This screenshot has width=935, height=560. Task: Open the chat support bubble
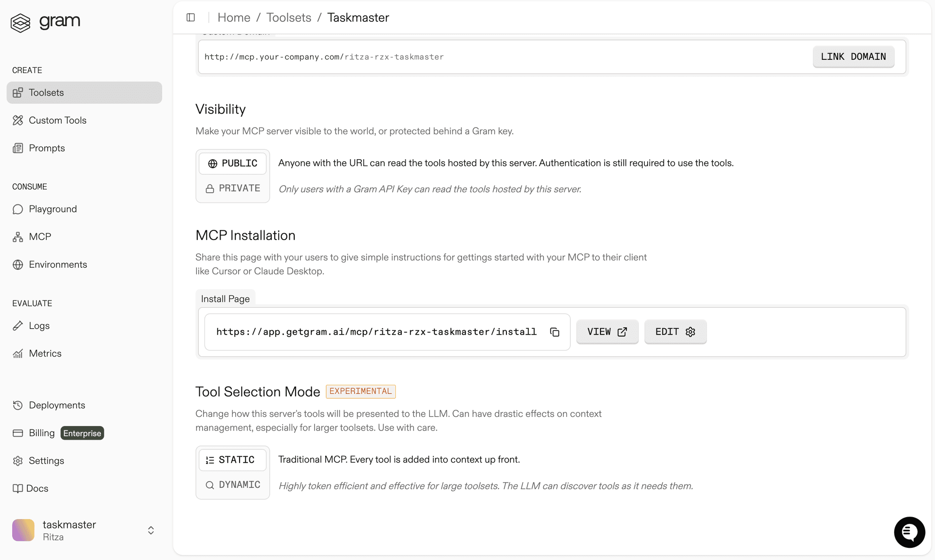pos(909,532)
